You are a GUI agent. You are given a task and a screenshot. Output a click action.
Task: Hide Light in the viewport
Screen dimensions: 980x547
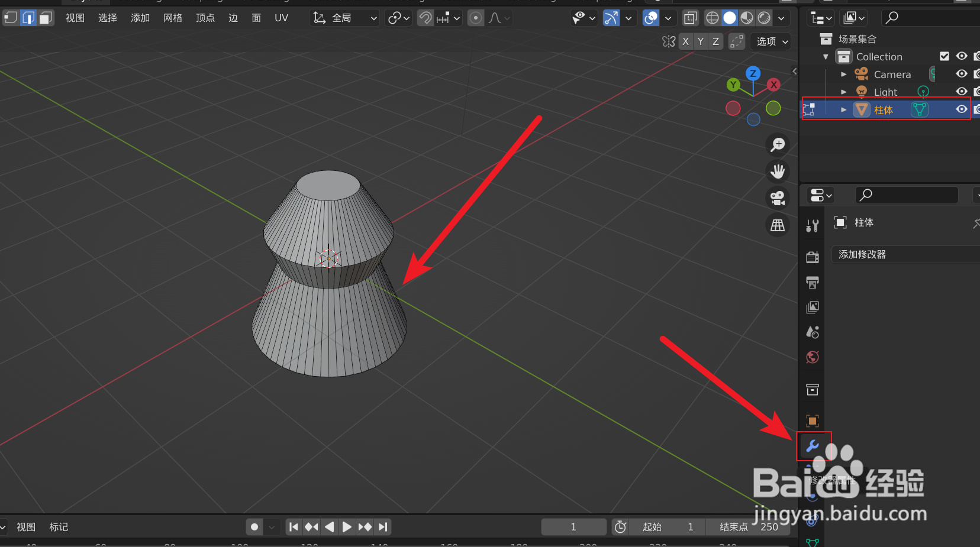[x=962, y=92]
